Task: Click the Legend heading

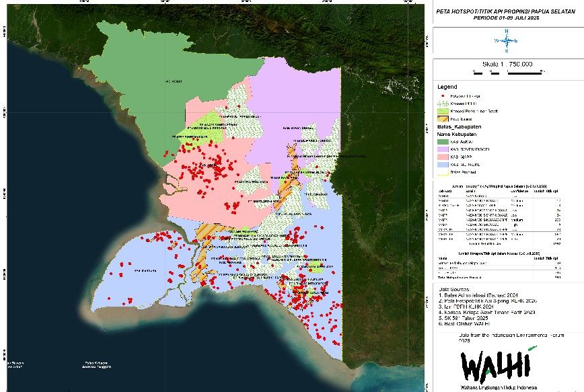Action: tap(447, 87)
